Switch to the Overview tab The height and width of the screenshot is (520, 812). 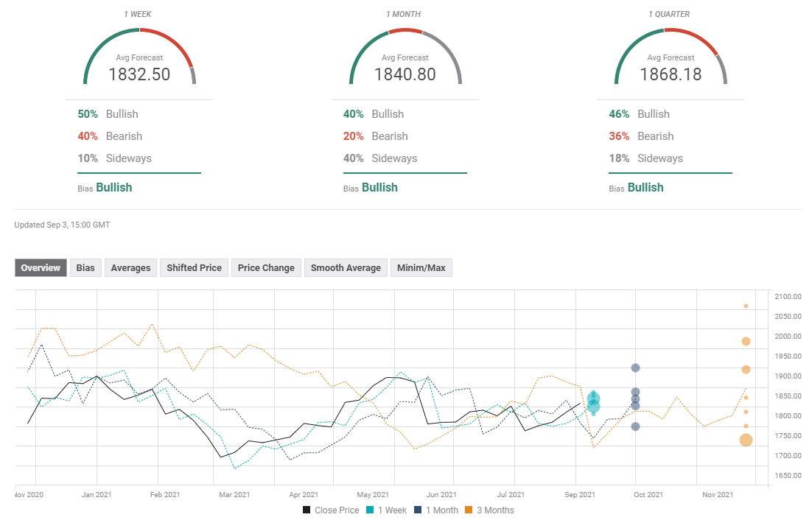tap(41, 268)
